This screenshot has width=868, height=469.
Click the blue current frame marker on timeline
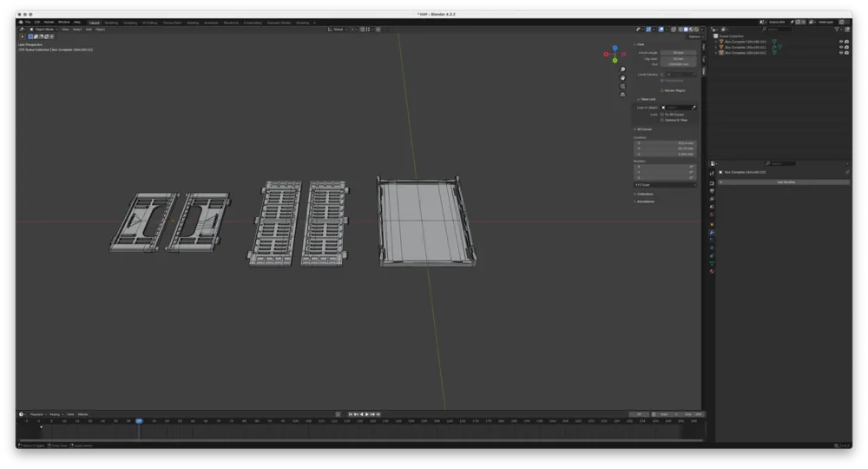pyautogui.click(x=139, y=421)
